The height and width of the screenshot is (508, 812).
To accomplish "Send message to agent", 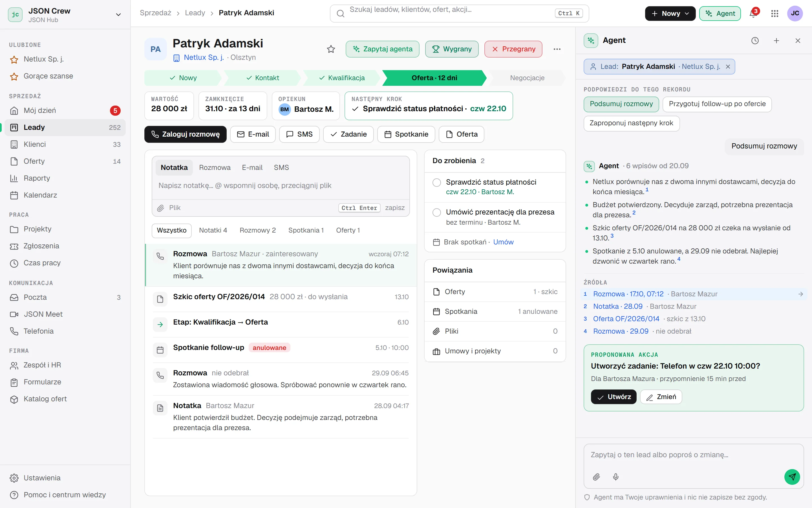I will 792,477.
